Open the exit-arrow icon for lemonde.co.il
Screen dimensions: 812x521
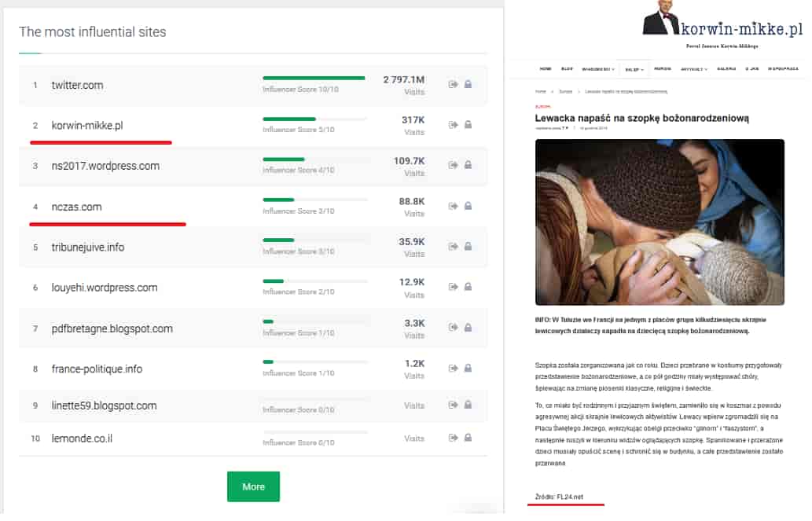[x=453, y=438]
